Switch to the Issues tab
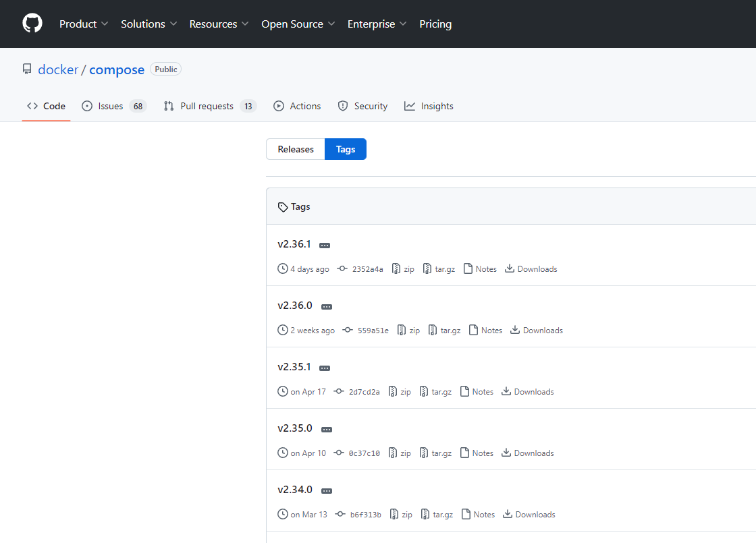Image resolution: width=756 pixels, height=543 pixels. pos(114,106)
